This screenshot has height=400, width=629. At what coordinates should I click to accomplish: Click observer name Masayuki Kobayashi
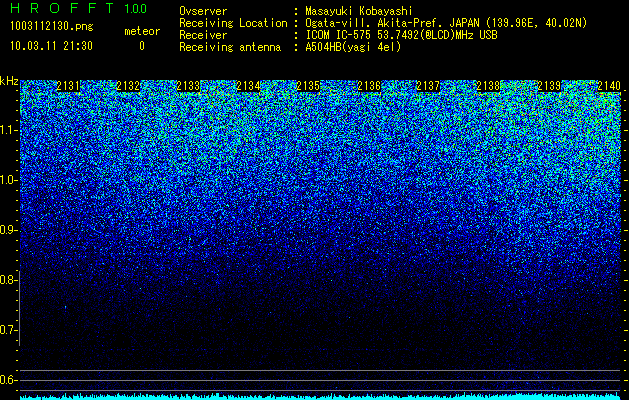pos(359,11)
